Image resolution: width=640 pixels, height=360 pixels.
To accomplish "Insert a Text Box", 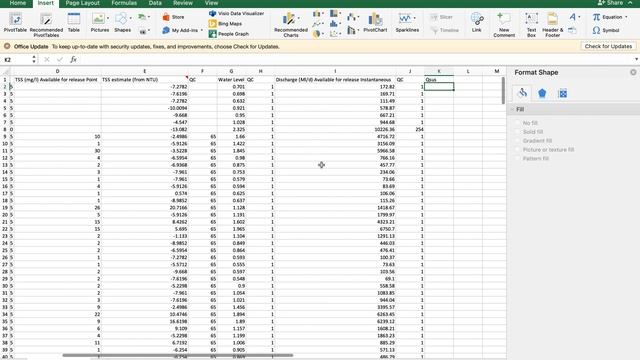I will click(531, 24).
